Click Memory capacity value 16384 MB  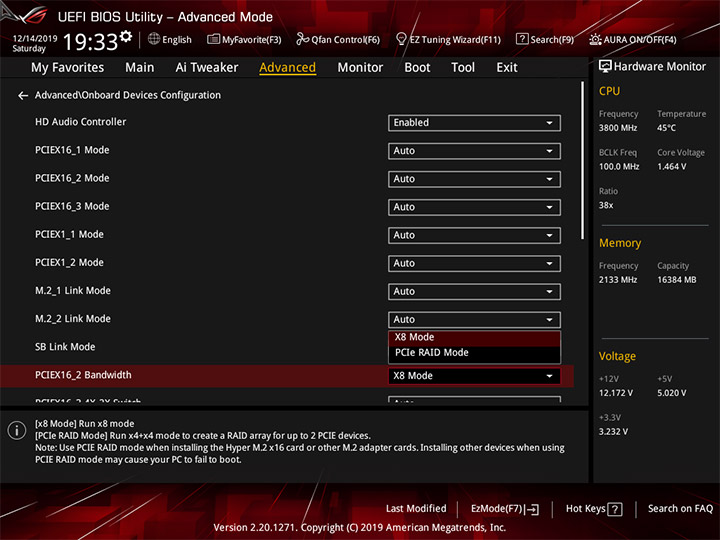click(676, 280)
